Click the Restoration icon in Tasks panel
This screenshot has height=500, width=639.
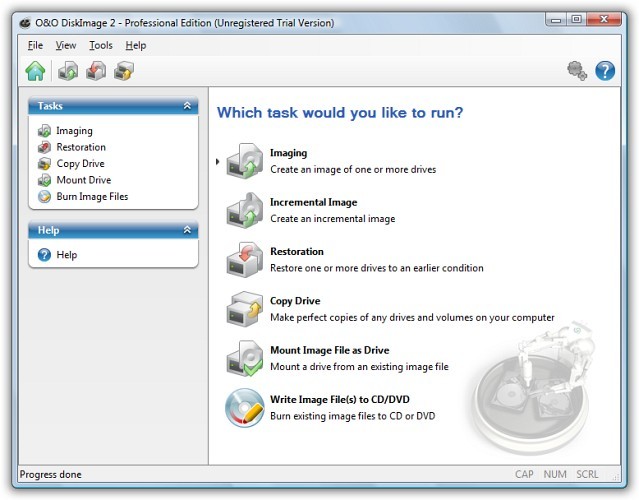point(44,147)
